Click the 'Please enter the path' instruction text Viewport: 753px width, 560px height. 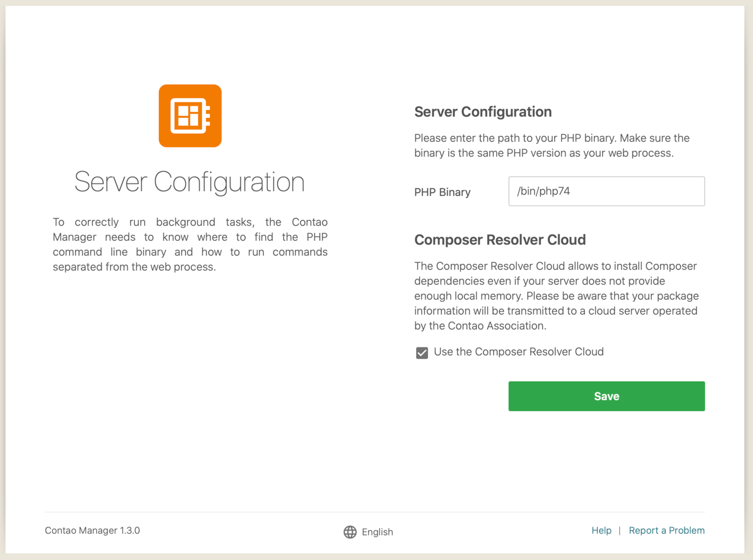[552, 146]
